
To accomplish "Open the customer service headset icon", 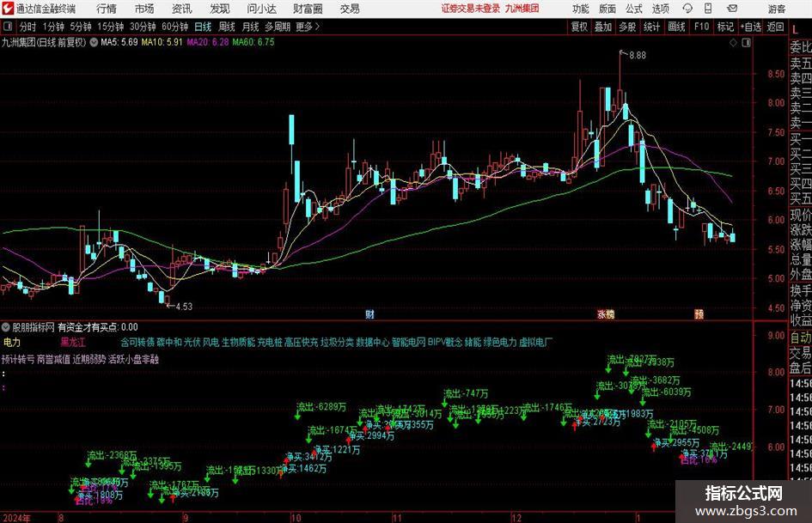I will 687,9.
